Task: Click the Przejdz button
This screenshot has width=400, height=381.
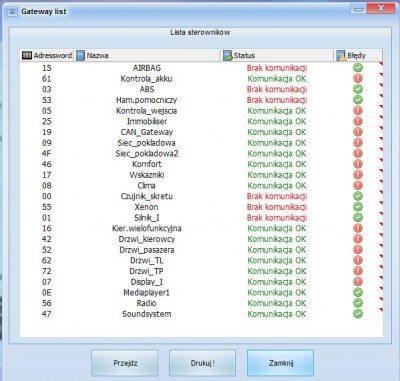Action: (125, 363)
